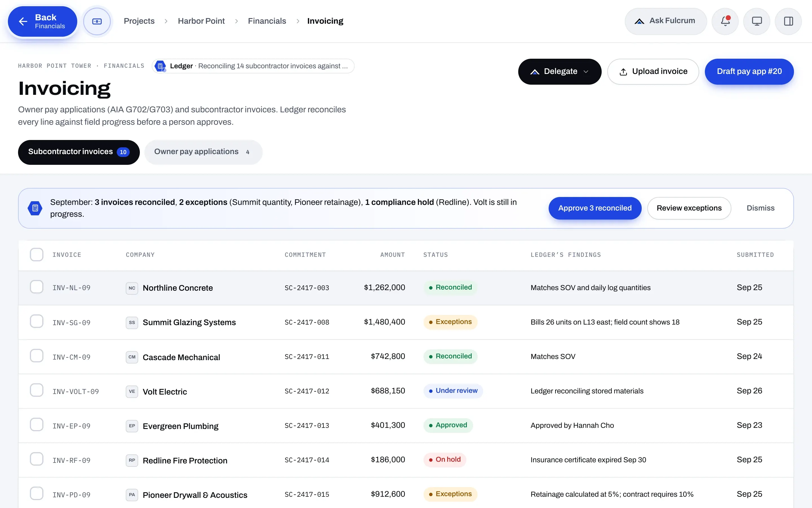Click the Ledger agent icon in status pill

pyautogui.click(x=160, y=66)
